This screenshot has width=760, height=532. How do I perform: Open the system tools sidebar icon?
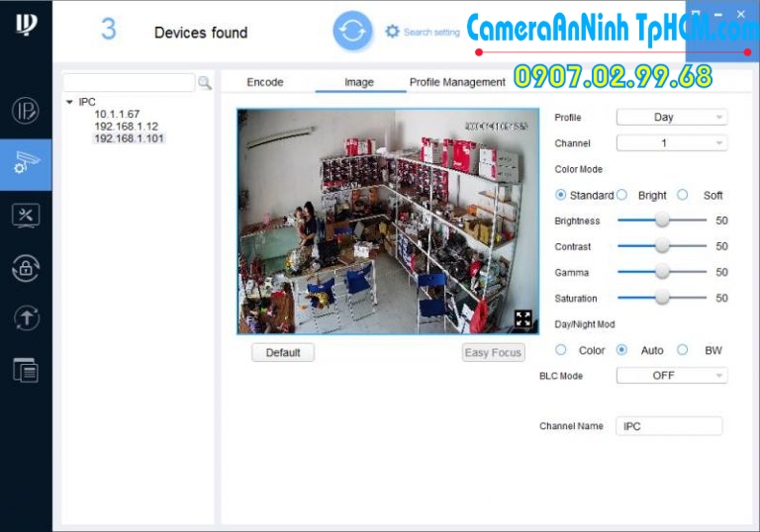pos(25,216)
